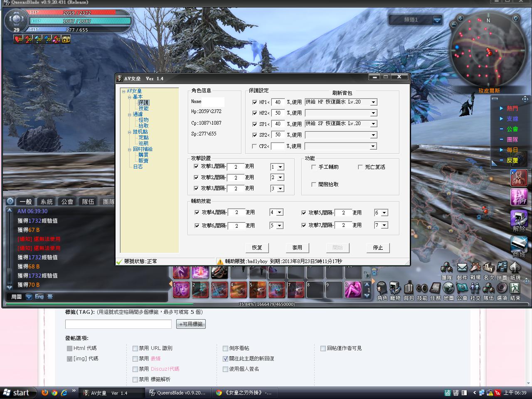532x399 pixels.
Task: Open the 周圍 chat scope dropdown
Action: pyautogui.click(x=29, y=297)
